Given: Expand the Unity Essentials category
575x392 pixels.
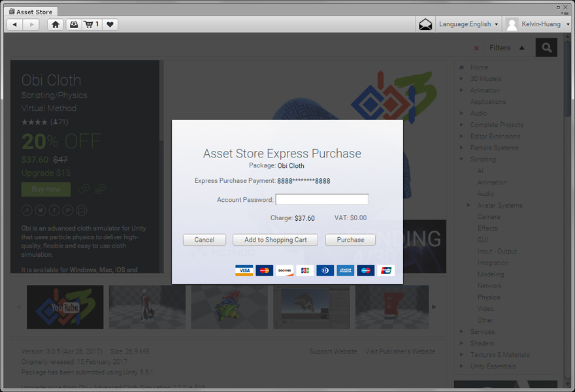Looking at the screenshot, I should click(x=462, y=367).
